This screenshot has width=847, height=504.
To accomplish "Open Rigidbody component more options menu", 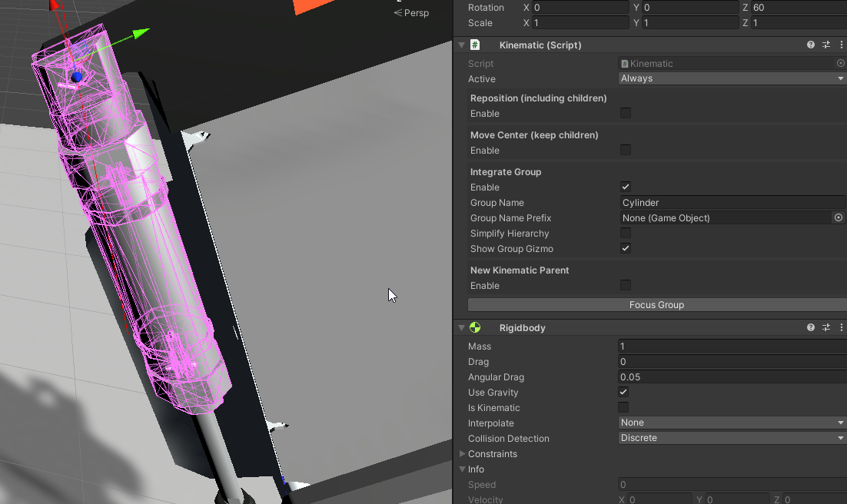I will pyautogui.click(x=840, y=328).
